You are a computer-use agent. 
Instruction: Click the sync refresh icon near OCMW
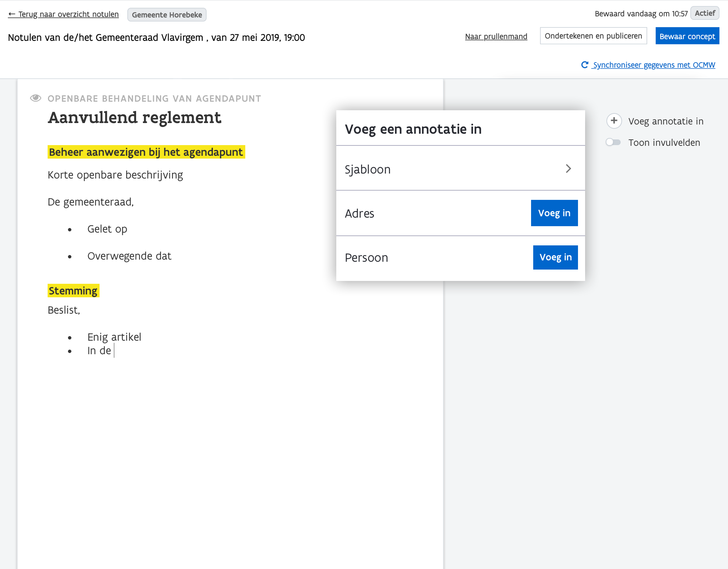click(585, 65)
